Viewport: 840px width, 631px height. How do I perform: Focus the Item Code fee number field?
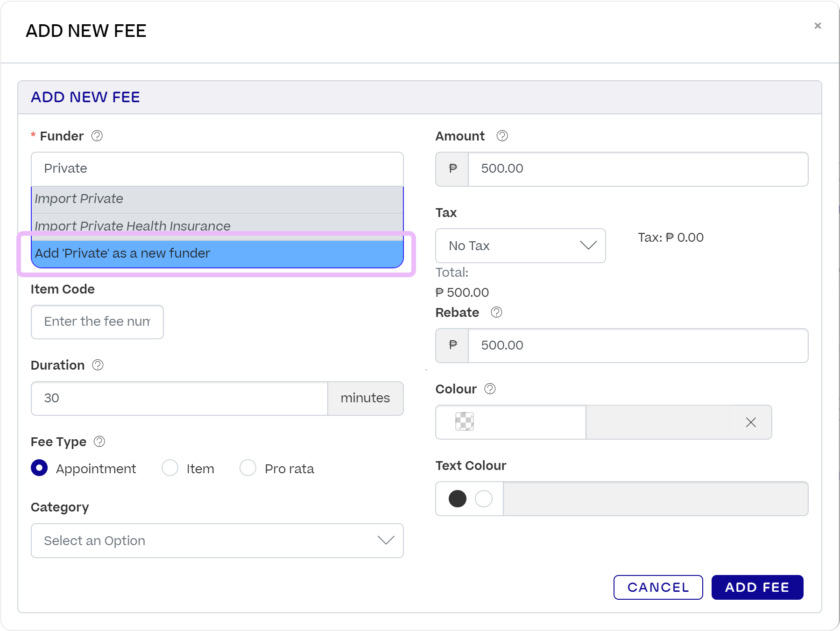[97, 322]
